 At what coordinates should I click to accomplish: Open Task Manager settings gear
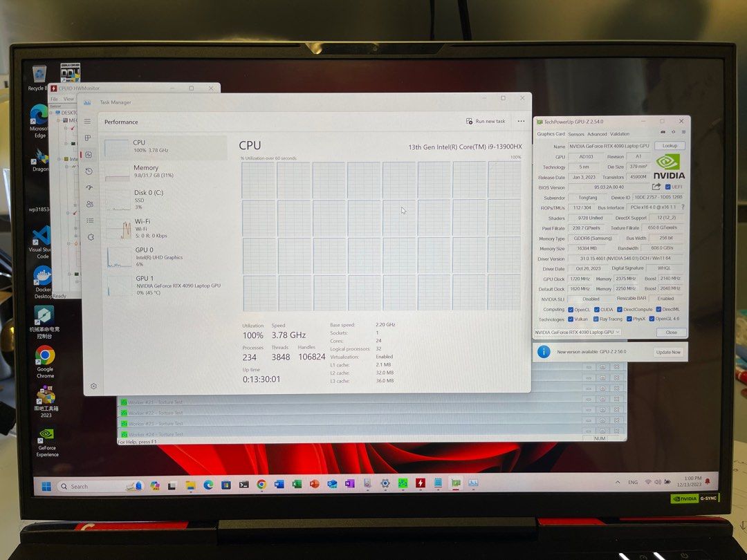93,386
